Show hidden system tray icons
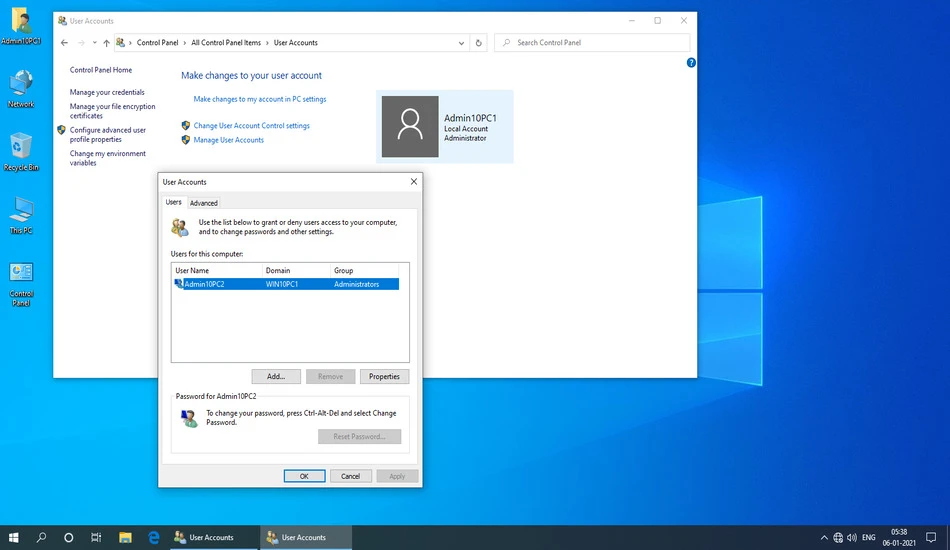This screenshot has width=950, height=550. 824,537
